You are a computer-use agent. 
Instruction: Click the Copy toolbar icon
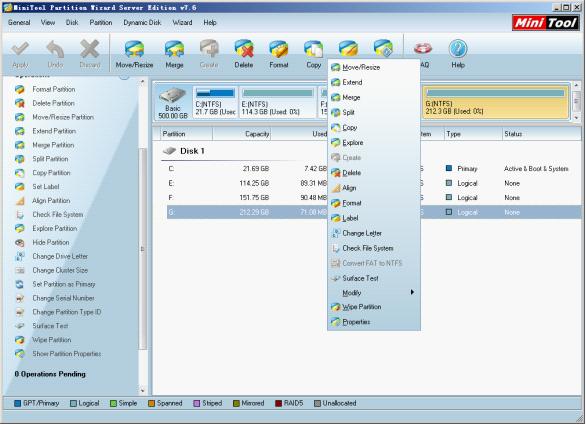[x=313, y=54]
